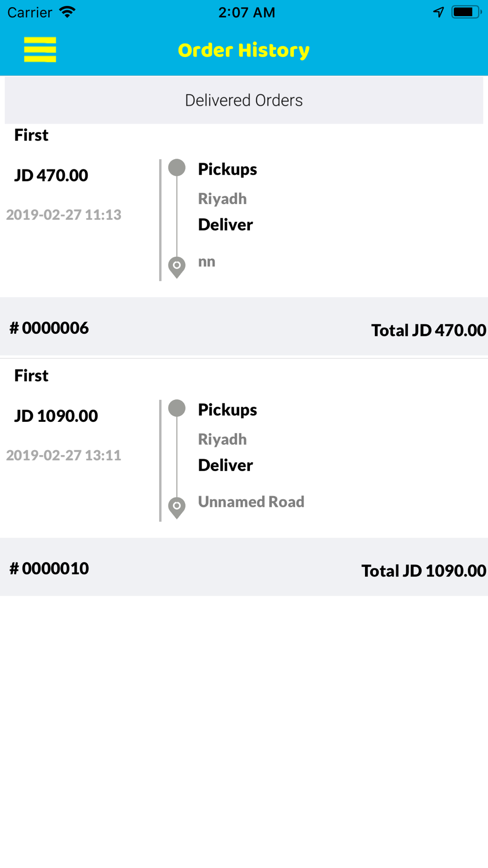Viewport: 488px width, 868px height.
Task: Select Total JD 470.00 row
Action: tap(428, 331)
